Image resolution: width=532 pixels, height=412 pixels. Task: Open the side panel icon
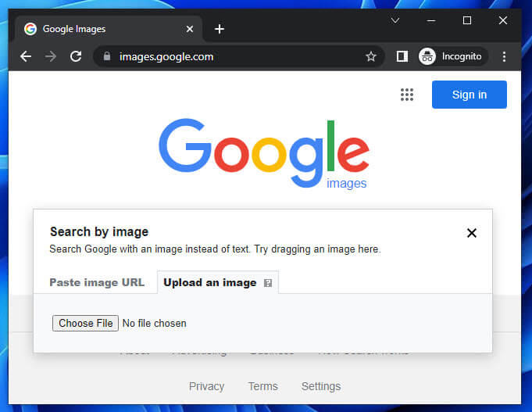402,56
